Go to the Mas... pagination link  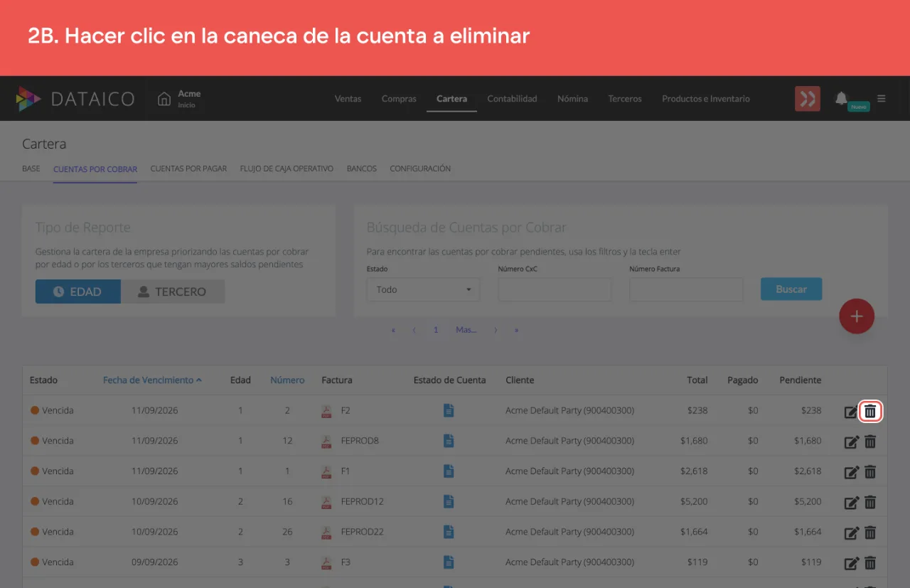coord(466,330)
